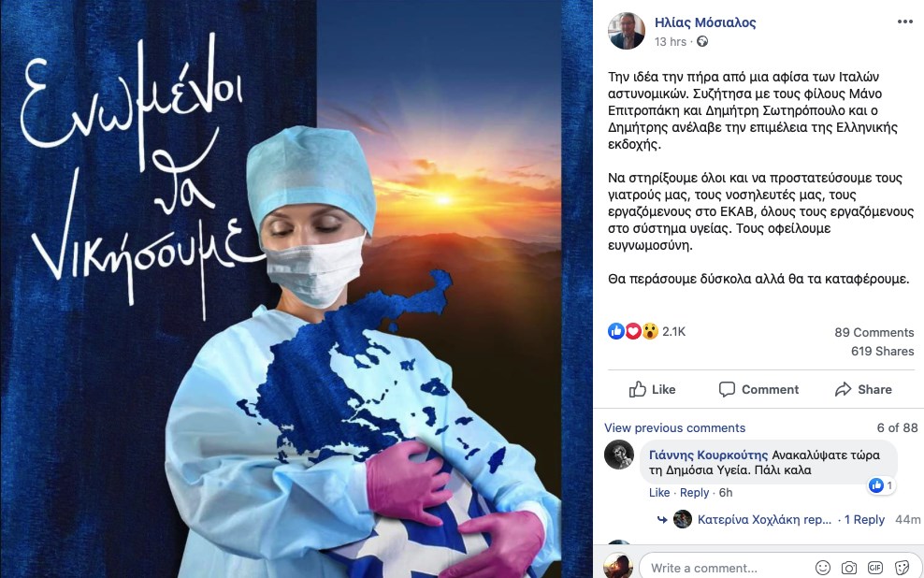This screenshot has width=924, height=578.
Task: Click the wow reaction emoji
Action: pyautogui.click(x=650, y=332)
